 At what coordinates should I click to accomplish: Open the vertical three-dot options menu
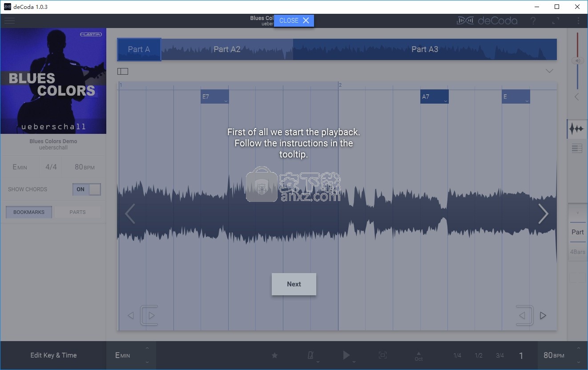pos(578,21)
